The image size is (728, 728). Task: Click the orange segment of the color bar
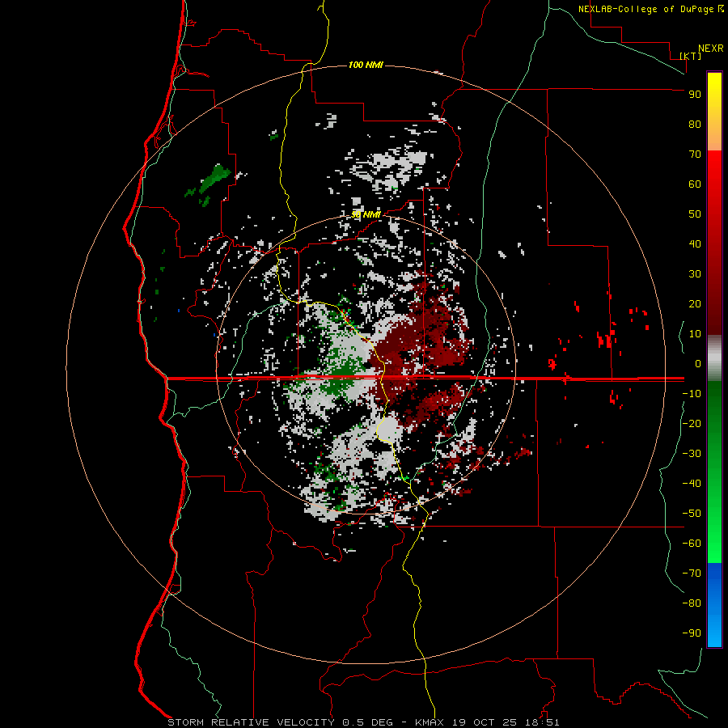pyautogui.click(x=714, y=134)
